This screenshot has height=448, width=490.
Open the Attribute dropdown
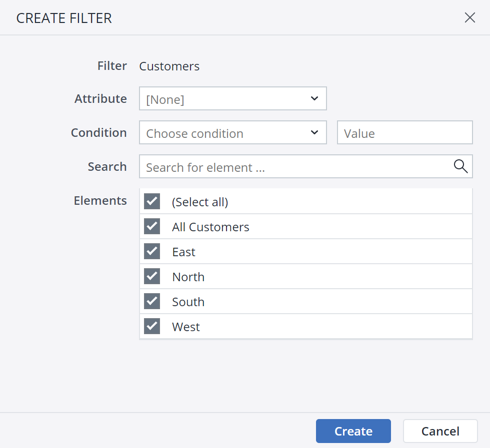[232, 98]
